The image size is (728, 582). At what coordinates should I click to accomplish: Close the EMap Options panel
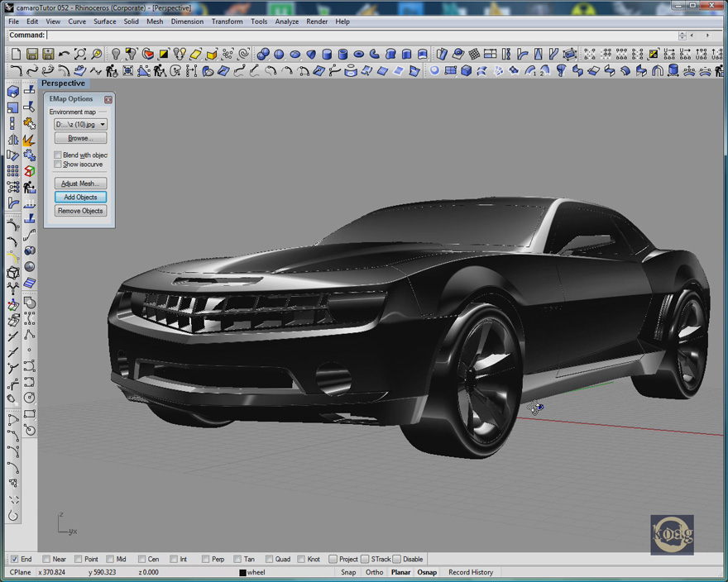click(x=108, y=99)
